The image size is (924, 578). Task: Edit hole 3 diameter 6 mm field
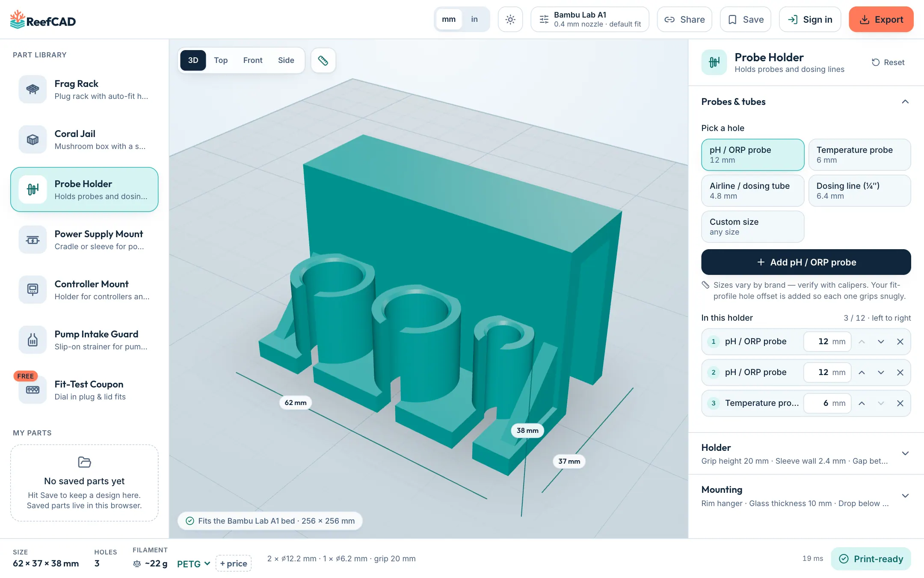tap(827, 403)
